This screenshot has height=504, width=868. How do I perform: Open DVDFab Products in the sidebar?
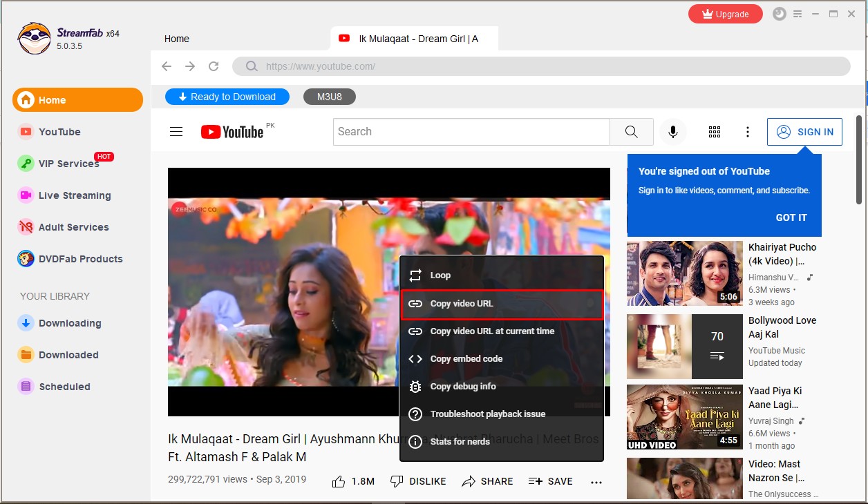click(x=70, y=259)
